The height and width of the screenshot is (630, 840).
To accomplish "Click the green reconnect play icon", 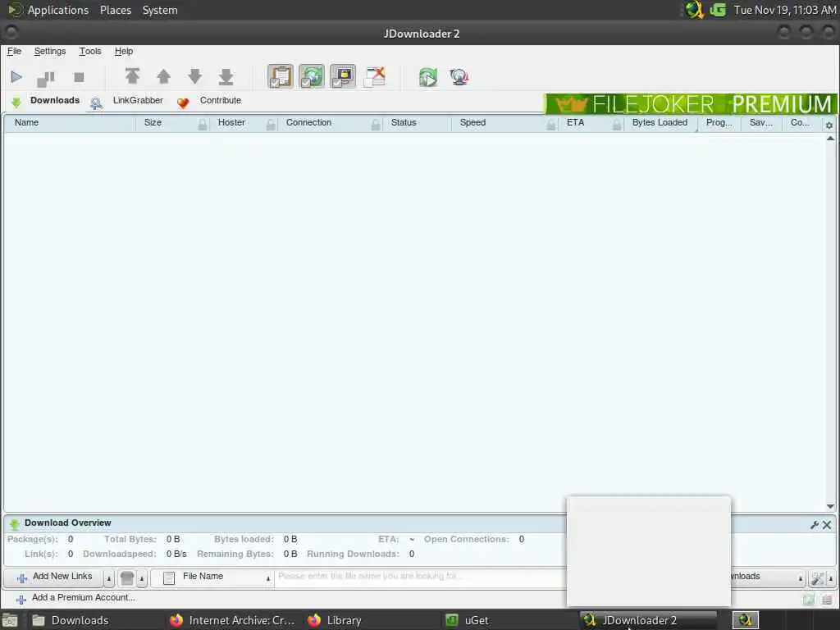I will pyautogui.click(x=428, y=77).
